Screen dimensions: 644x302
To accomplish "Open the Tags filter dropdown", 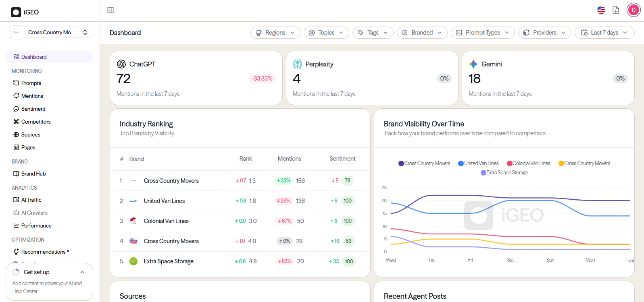I will pos(373,33).
